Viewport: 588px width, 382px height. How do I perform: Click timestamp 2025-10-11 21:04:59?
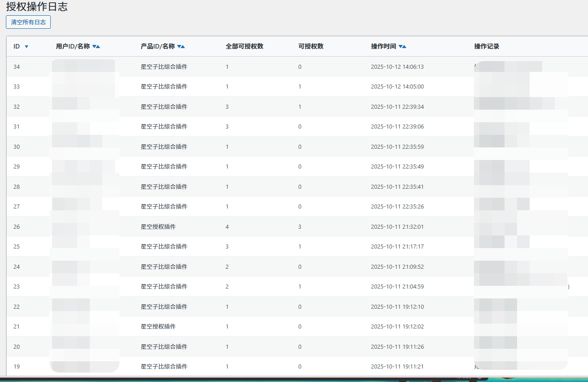pos(397,286)
